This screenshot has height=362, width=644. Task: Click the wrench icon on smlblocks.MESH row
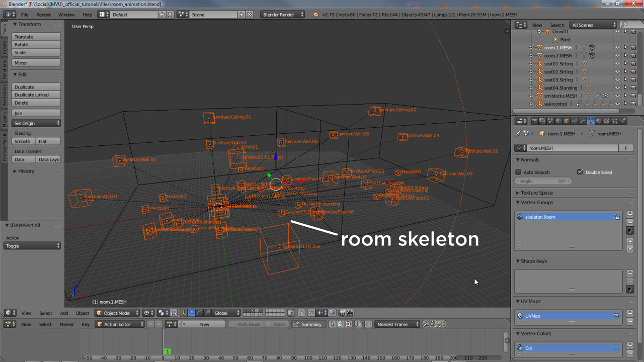597,96
